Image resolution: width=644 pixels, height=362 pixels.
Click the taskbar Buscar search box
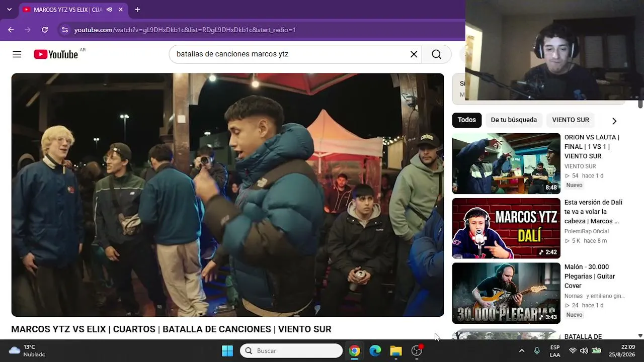click(291, 351)
